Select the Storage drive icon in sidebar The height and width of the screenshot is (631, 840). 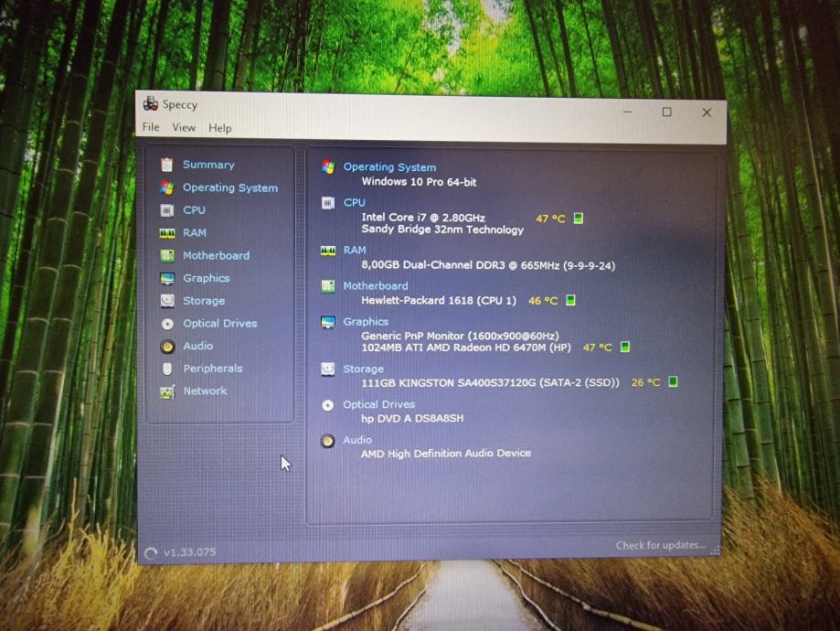[166, 301]
